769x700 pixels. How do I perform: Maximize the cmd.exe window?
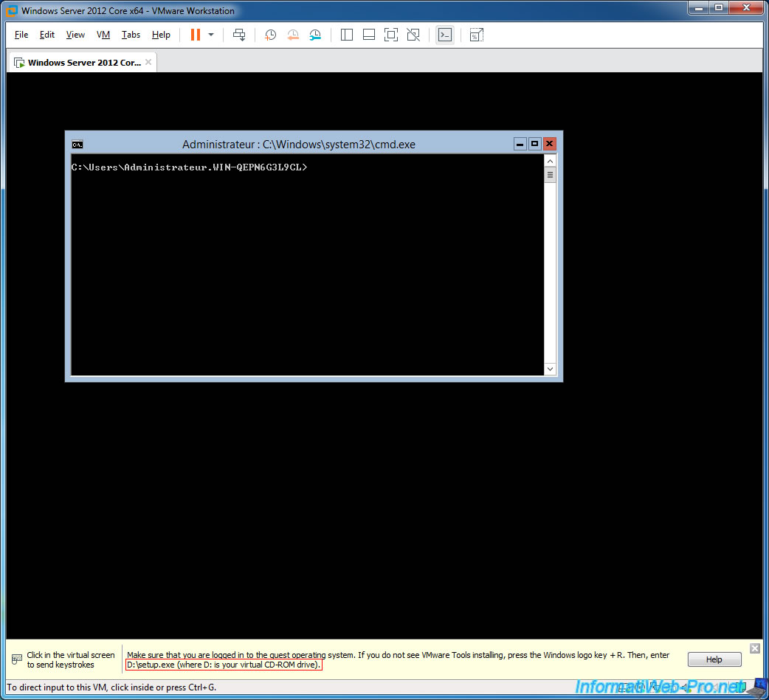534,144
